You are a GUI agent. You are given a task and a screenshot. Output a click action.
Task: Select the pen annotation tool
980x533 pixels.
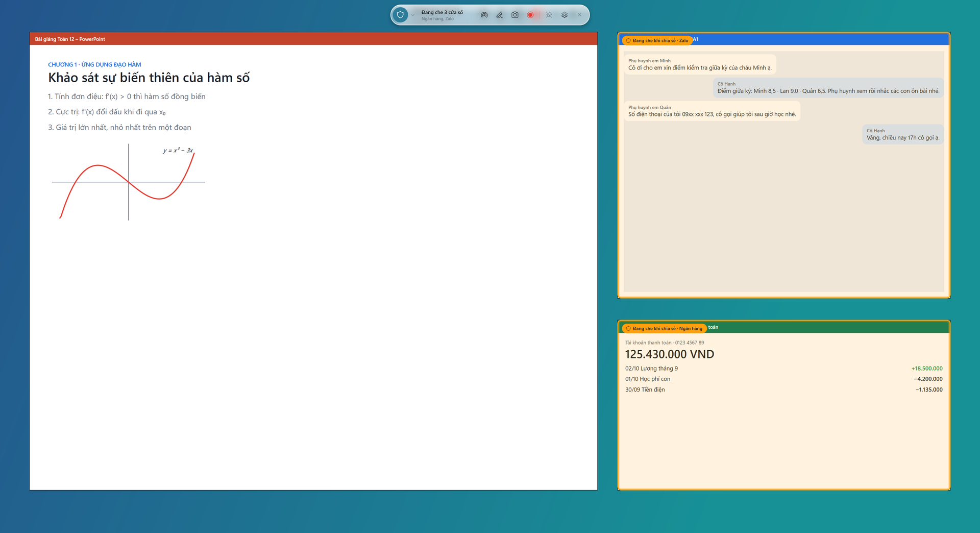click(499, 15)
